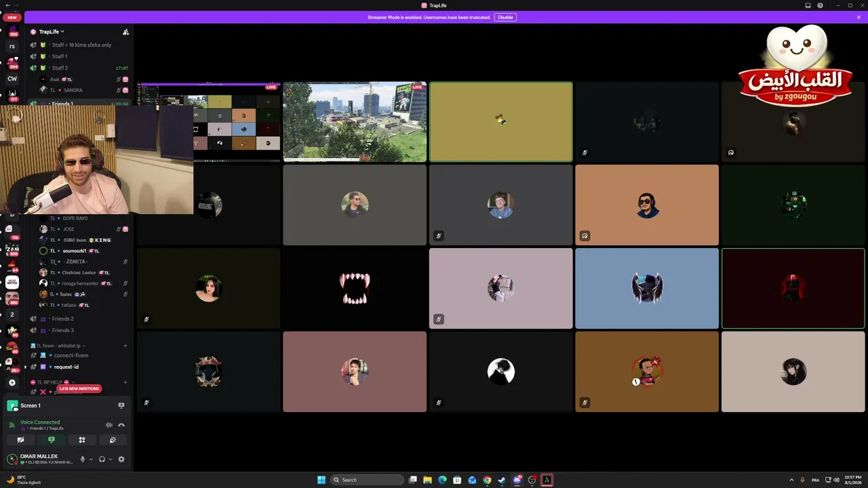Open the Discord inbox icon in title bar
Viewport: 868px width, 488px height.
[x=808, y=5]
